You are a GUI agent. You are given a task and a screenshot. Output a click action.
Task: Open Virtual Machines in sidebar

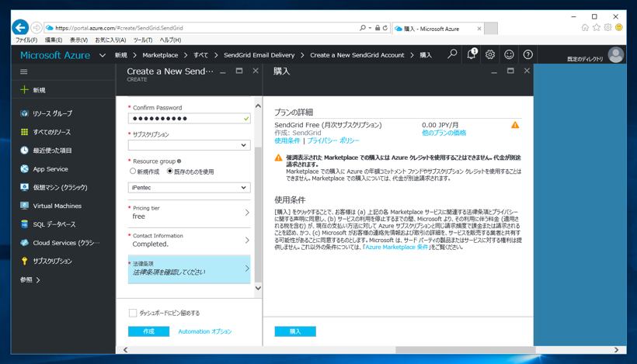(57, 206)
